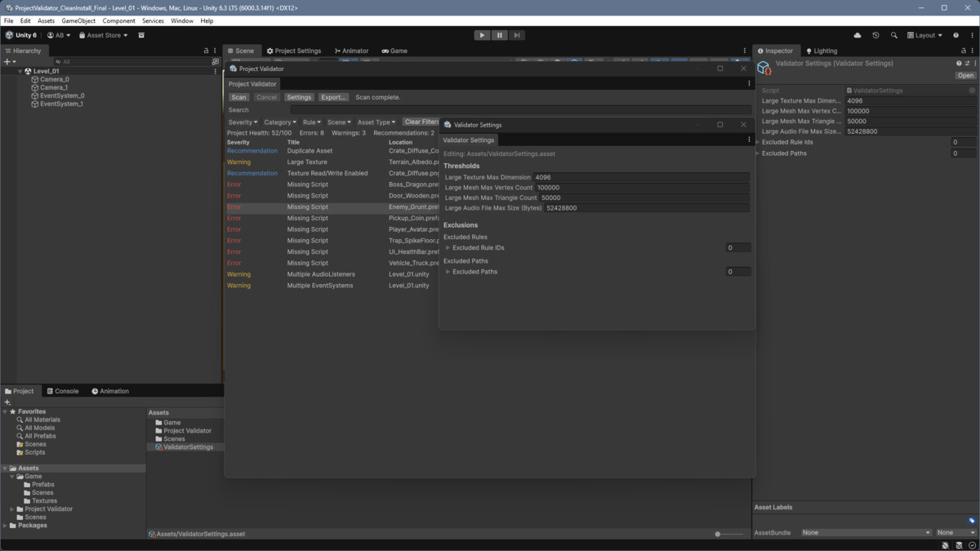This screenshot has width=980, height=551.
Task: Select ValidatorSettings asset in Assets list
Action: [x=185, y=447]
